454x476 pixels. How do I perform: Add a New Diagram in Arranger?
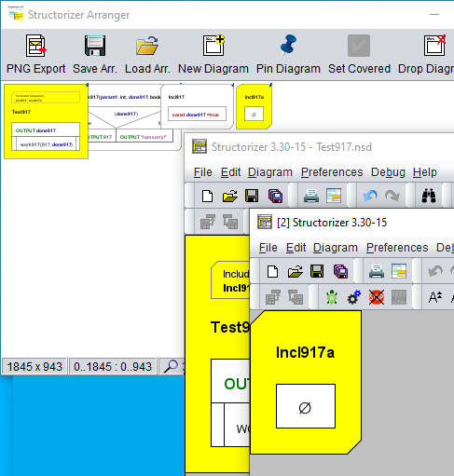tap(213, 46)
